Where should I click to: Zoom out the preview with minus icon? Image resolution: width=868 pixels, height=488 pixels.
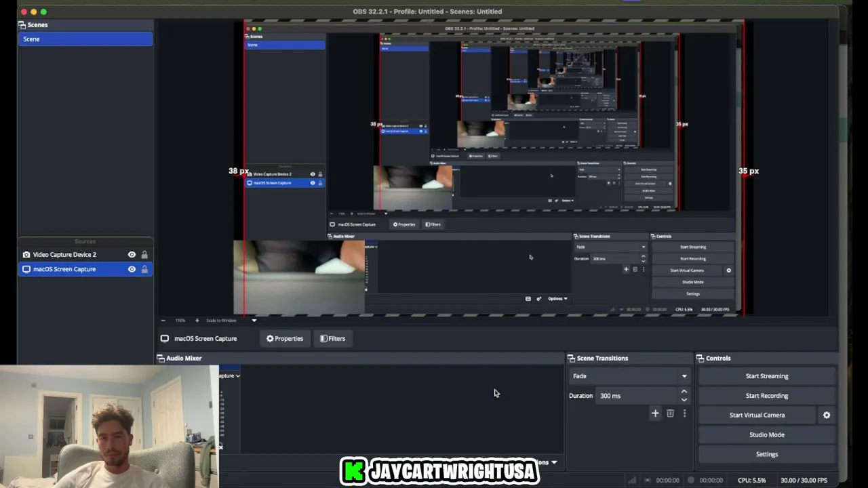click(x=163, y=321)
